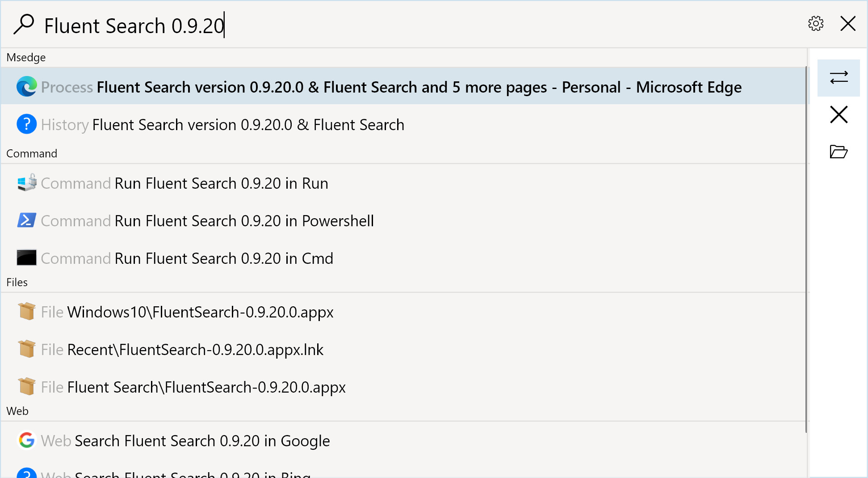Select the Microsoft Edge process result
The image size is (868, 478).
pos(405,86)
